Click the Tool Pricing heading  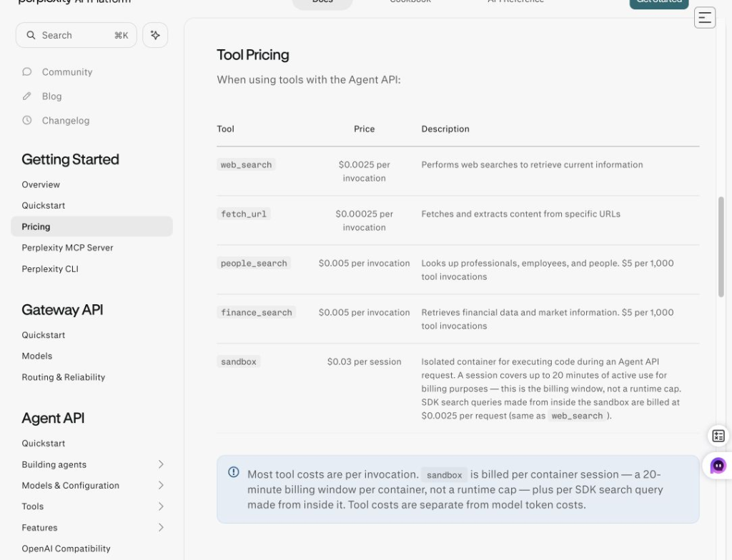coord(252,54)
